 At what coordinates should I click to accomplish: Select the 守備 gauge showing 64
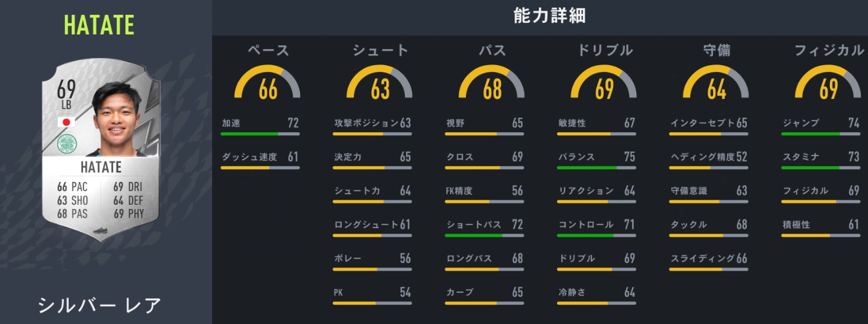[716, 84]
